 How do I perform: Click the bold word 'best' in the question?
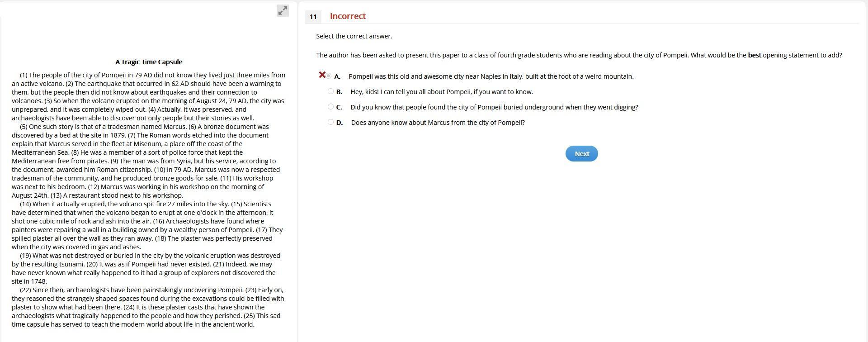(x=755, y=55)
